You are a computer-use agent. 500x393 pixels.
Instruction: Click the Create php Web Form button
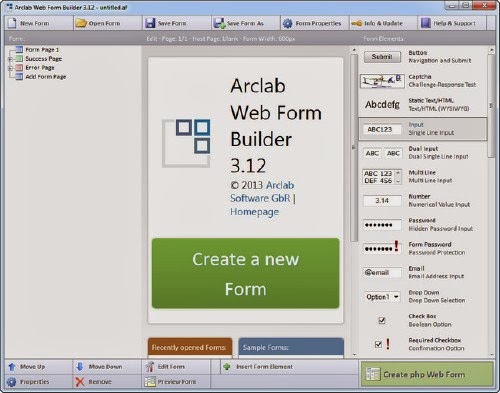click(427, 374)
